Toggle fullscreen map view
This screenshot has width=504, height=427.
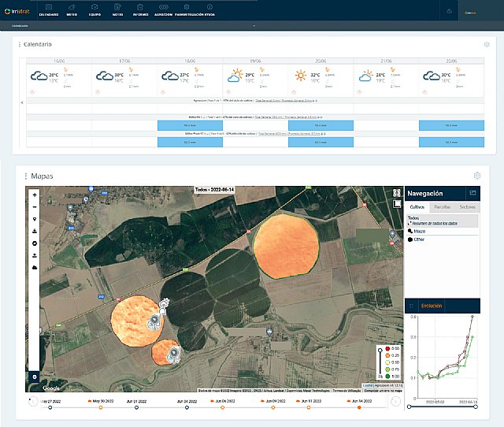[x=397, y=192]
